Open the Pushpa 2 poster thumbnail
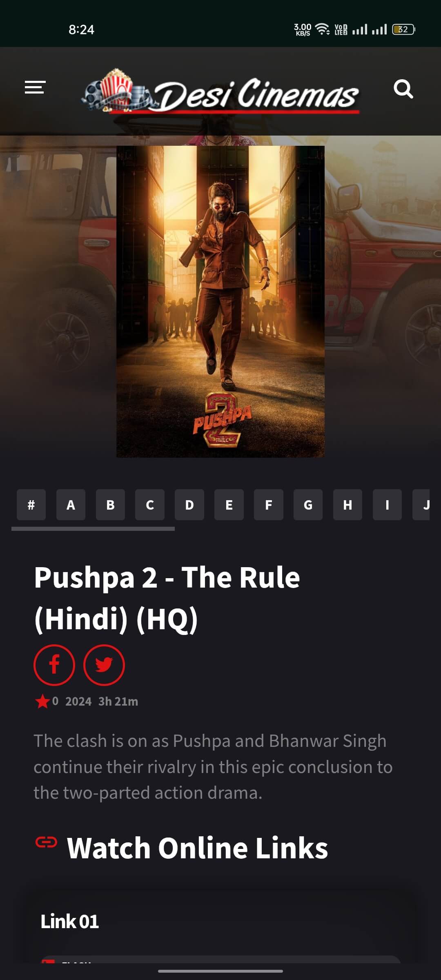The width and height of the screenshot is (441, 980). click(x=220, y=301)
